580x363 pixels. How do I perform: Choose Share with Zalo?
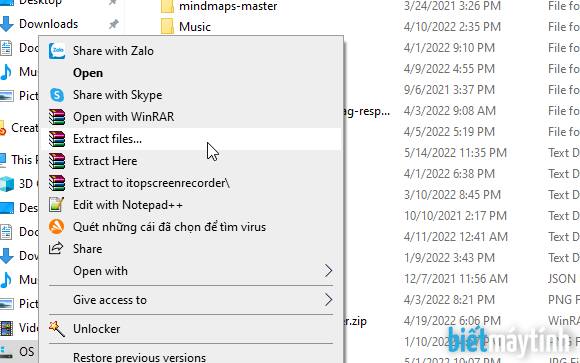[x=113, y=51]
